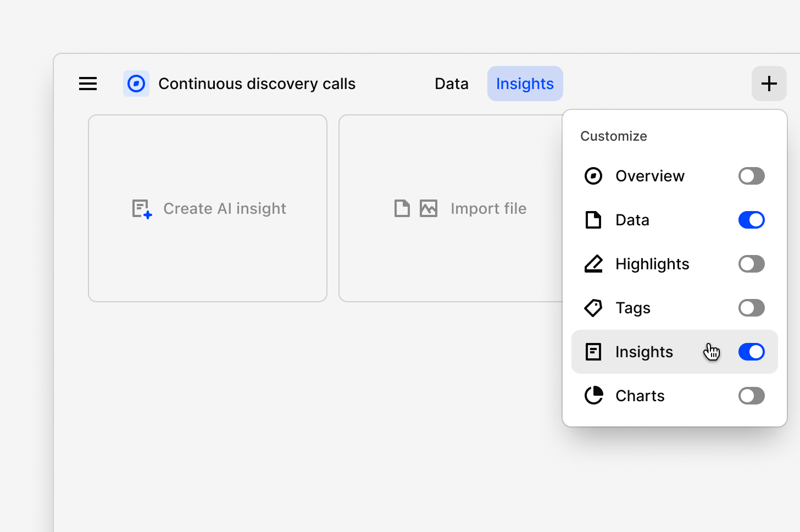Viewport: 800px width, 532px height.
Task: Click the Highlights pen icon
Action: 593,264
